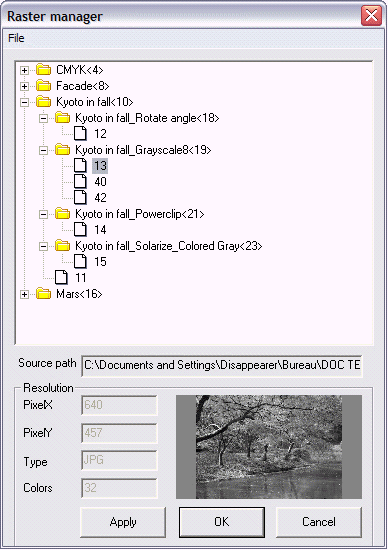Click the Rotate angle<18> folder icon
The width and height of the screenshot is (388, 550).
63,118
